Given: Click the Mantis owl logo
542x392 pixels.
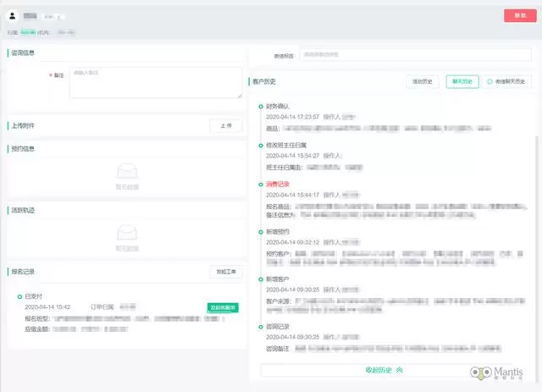Looking at the screenshot, I should click(x=481, y=373).
